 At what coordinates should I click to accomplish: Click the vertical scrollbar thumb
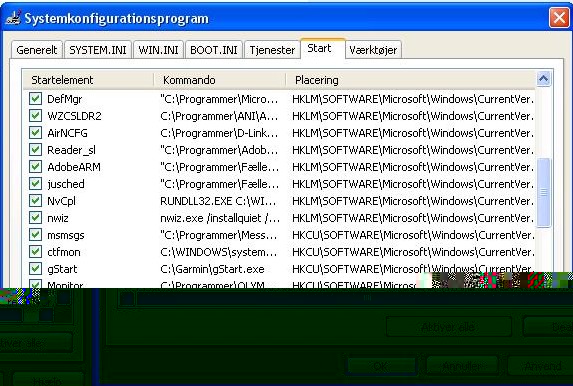point(544,192)
